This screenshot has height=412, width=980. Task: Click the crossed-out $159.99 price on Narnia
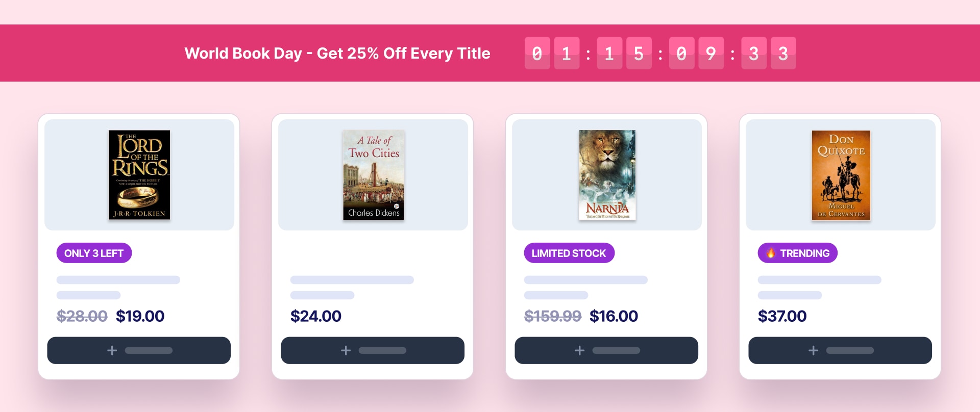point(553,316)
